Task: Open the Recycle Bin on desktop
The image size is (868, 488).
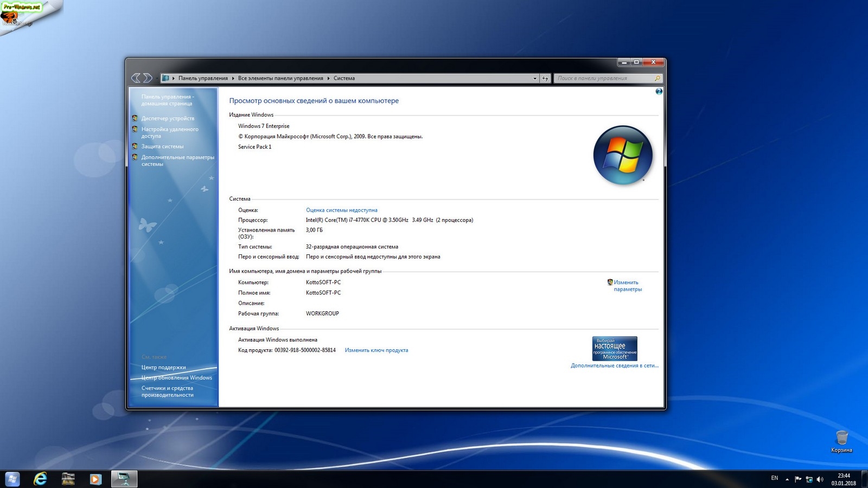Action: click(x=841, y=438)
